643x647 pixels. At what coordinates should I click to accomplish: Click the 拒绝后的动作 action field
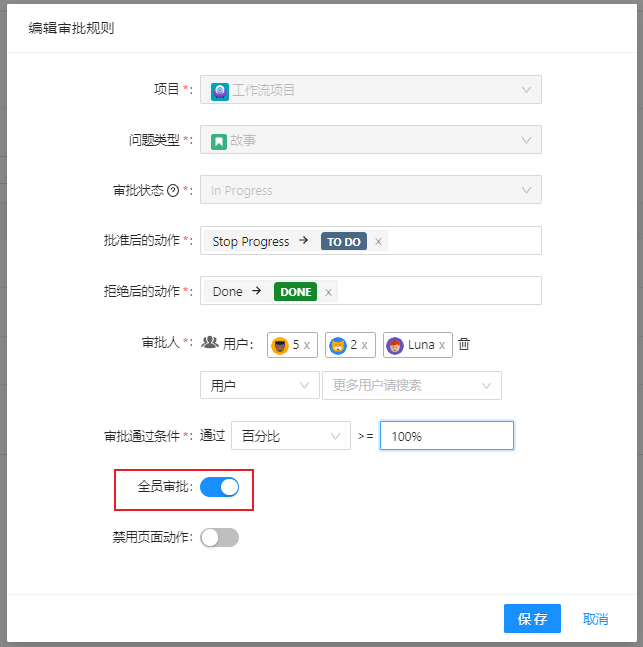click(440, 291)
